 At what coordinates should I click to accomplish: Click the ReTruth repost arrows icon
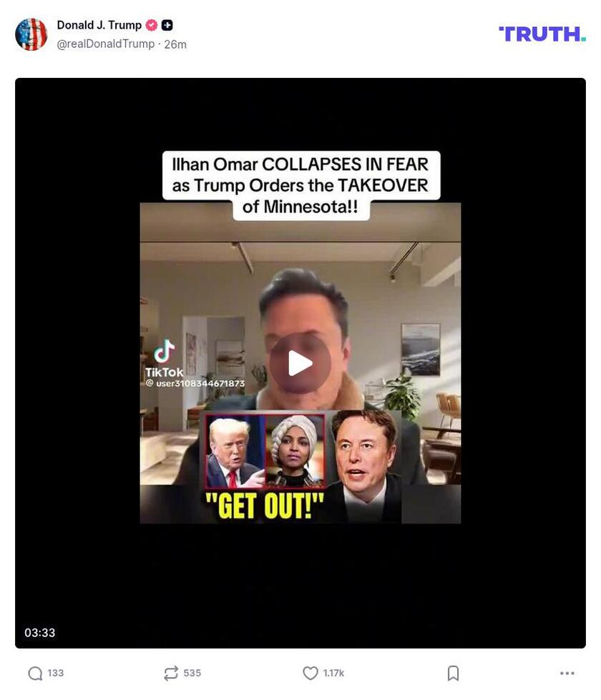(x=171, y=674)
